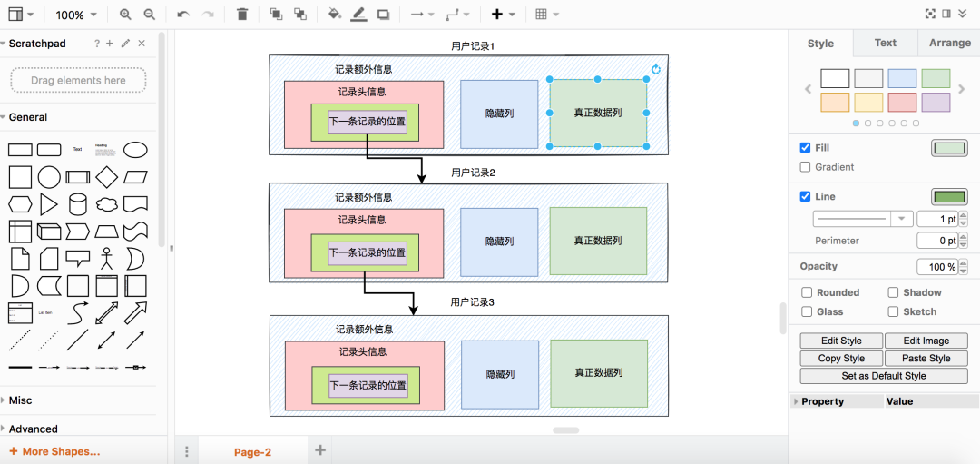Viewport: 980px width, 464px height.
Task: Select the Style tab
Action: tap(820, 44)
